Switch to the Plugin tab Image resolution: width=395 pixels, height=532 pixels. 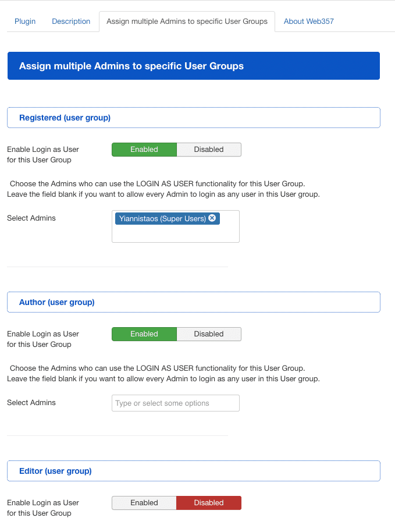(x=24, y=21)
